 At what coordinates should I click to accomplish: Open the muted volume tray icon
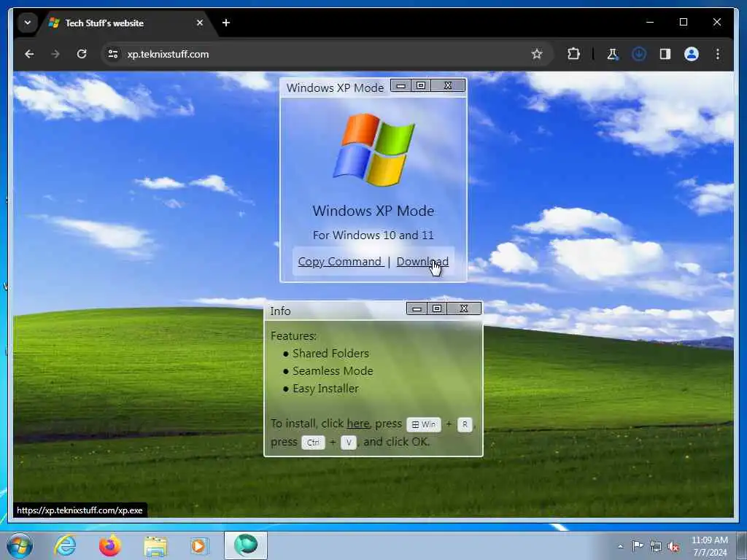click(x=673, y=547)
